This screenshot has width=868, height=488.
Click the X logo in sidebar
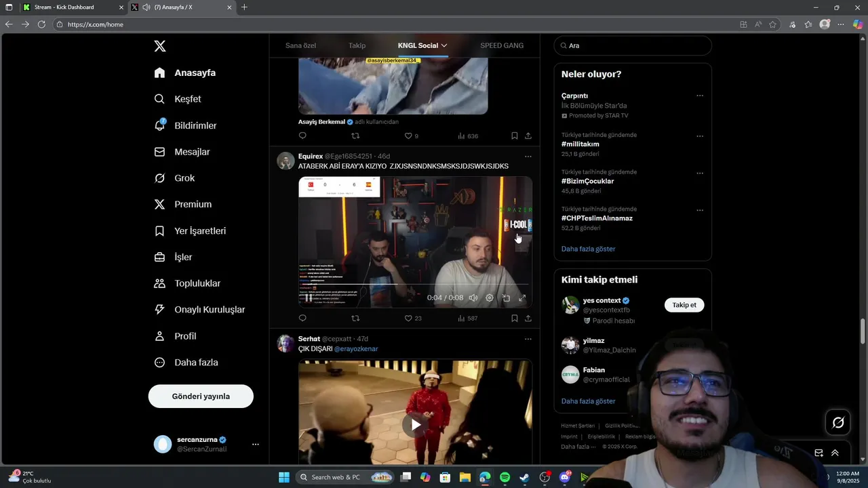point(160,46)
